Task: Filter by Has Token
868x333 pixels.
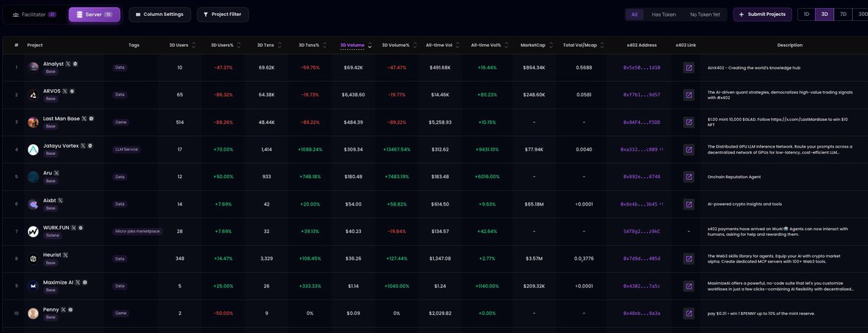Action: [x=663, y=14]
